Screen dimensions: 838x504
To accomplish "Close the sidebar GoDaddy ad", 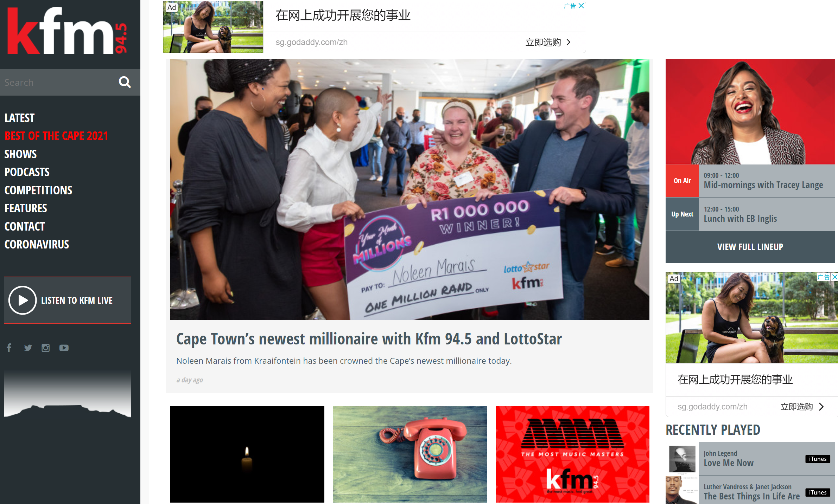I will (834, 277).
